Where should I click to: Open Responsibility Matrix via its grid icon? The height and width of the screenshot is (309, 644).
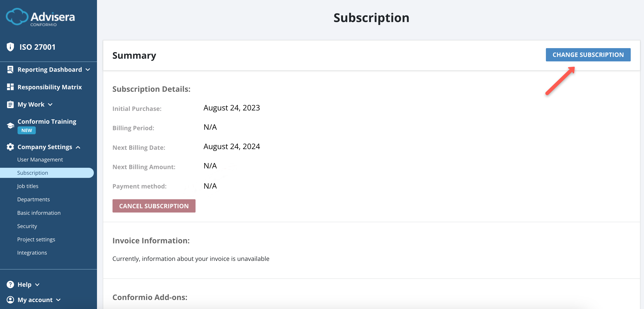click(x=10, y=87)
